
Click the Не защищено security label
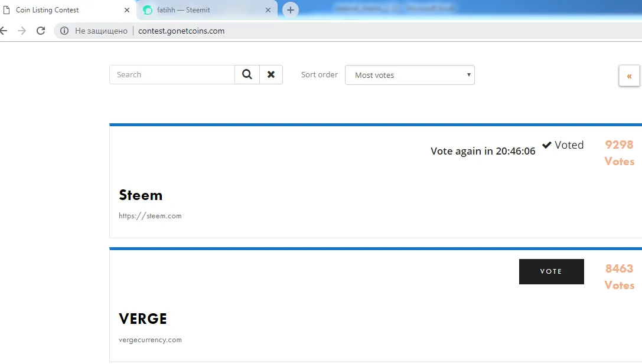(101, 31)
